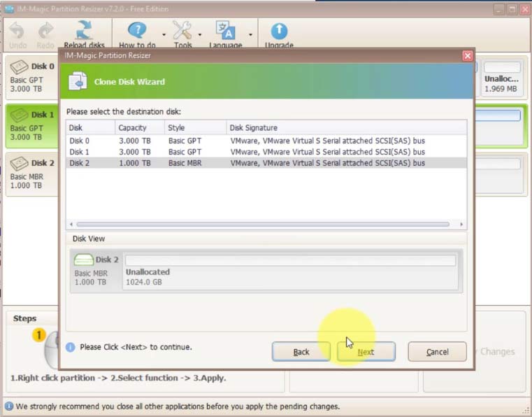Click the left arrow of horizontal scrollbar

(71, 224)
